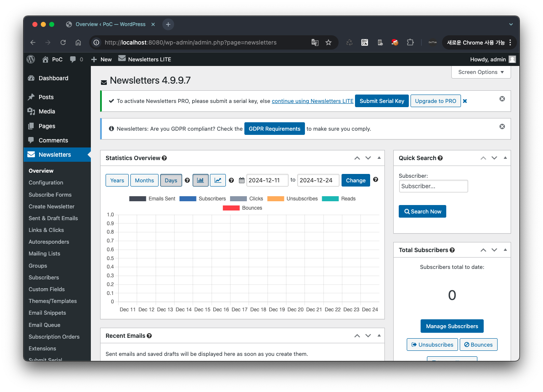Click the Subscriber search input field

[433, 186]
